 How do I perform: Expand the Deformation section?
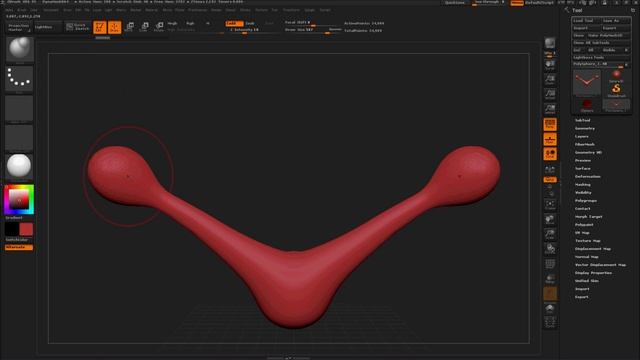click(x=587, y=176)
